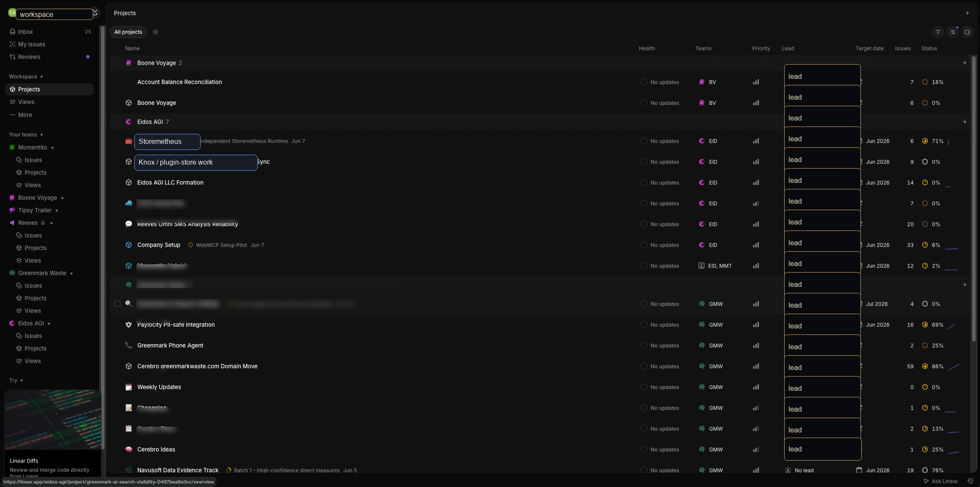
Task: Open the 69% status of Paylocity Integration
Action: click(x=933, y=325)
